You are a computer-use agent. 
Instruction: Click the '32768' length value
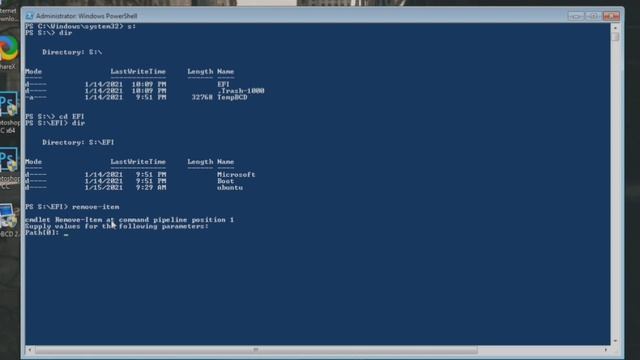pyautogui.click(x=202, y=98)
